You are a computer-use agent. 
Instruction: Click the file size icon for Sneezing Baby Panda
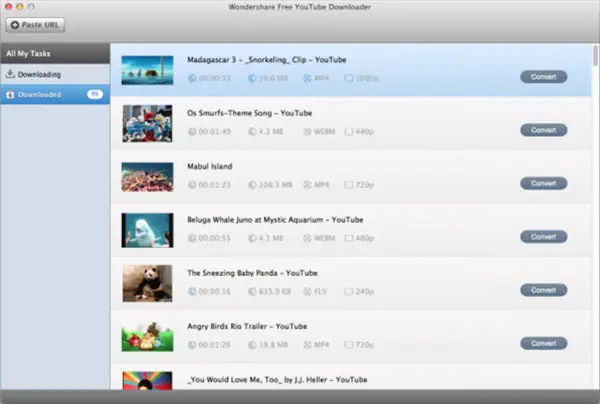click(252, 292)
